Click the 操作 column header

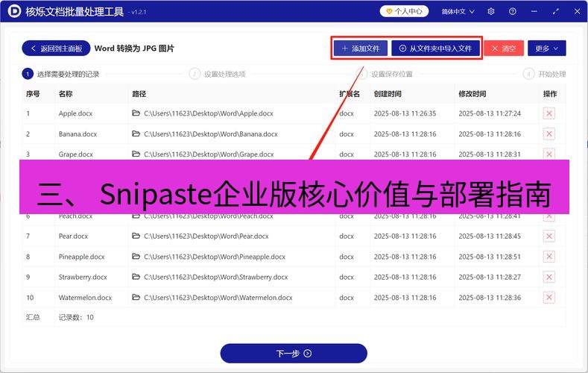click(550, 94)
